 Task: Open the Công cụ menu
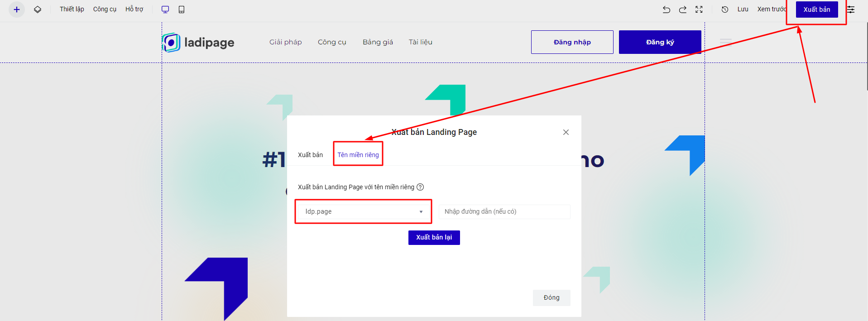[105, 10]
